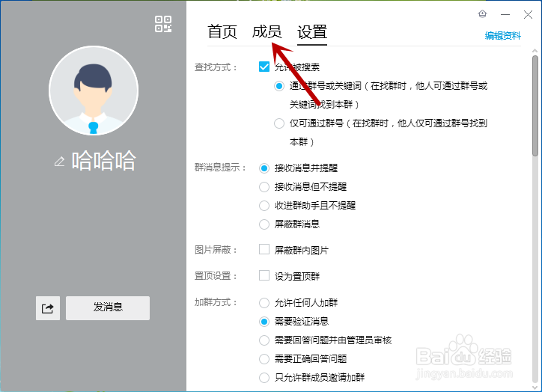Screen dimensions: 542x392
Task: Click the settings vertical scrollbar thumb
Action: click(x=535, y=105)
